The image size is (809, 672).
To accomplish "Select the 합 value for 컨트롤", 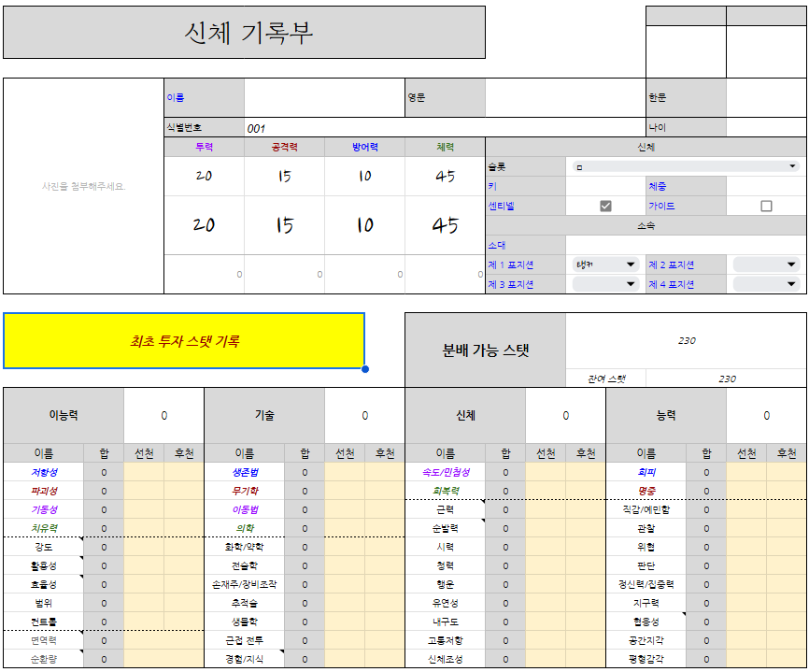I will coord(104,622).
